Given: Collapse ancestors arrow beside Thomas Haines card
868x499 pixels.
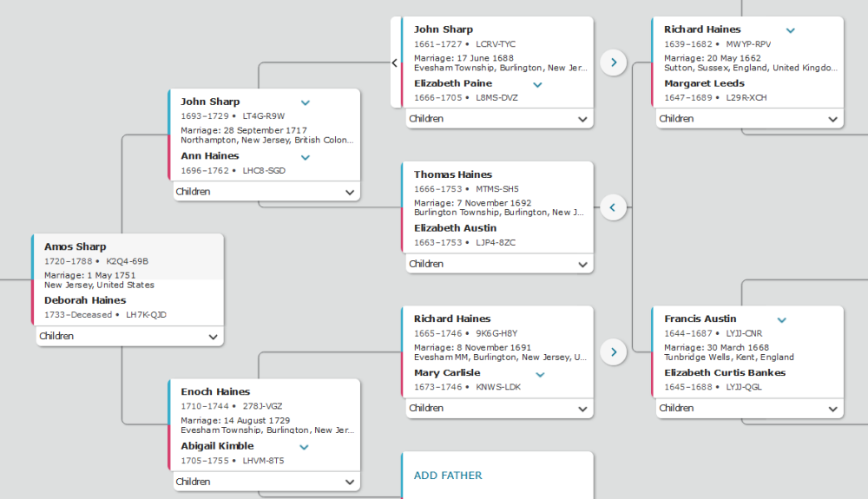Looking at the screenshot, I should pos(614,207).
